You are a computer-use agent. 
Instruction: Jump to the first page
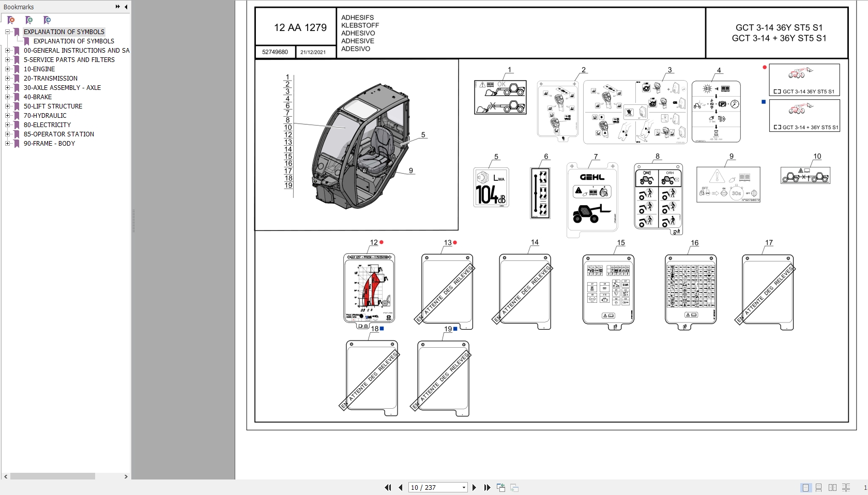point(388,487)
